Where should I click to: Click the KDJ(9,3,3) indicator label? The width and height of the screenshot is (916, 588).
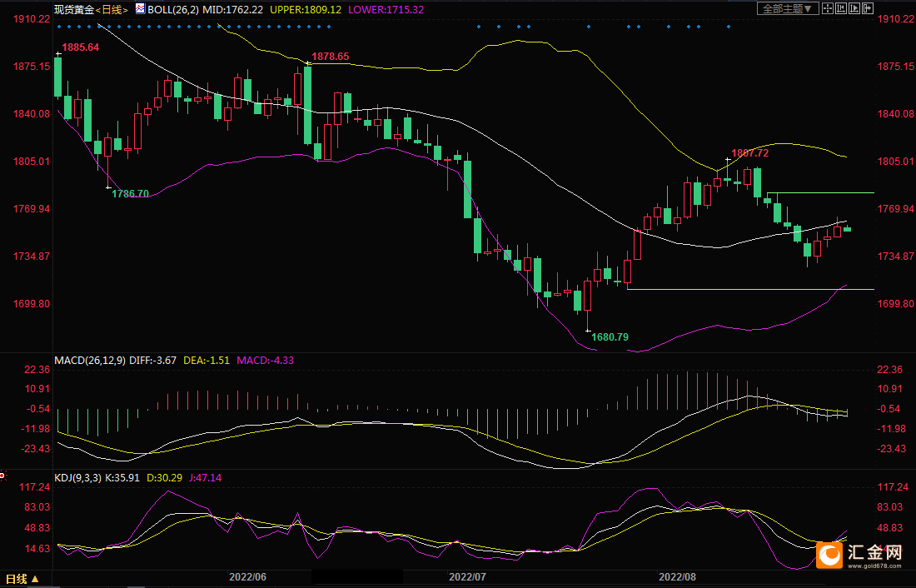point(77,478)
